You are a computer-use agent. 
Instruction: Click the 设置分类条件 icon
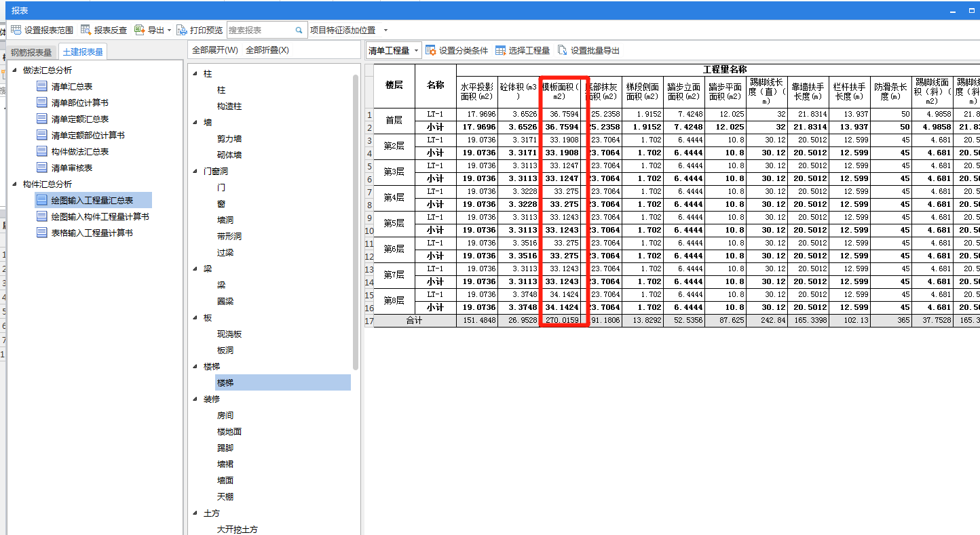pyautogui.click(x=430, y=50)
